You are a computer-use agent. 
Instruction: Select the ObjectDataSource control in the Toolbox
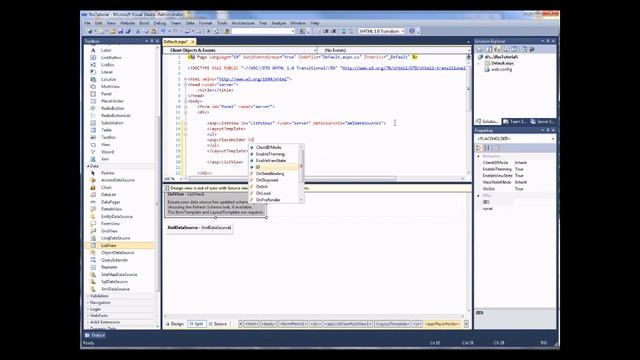tap(118, 253)
